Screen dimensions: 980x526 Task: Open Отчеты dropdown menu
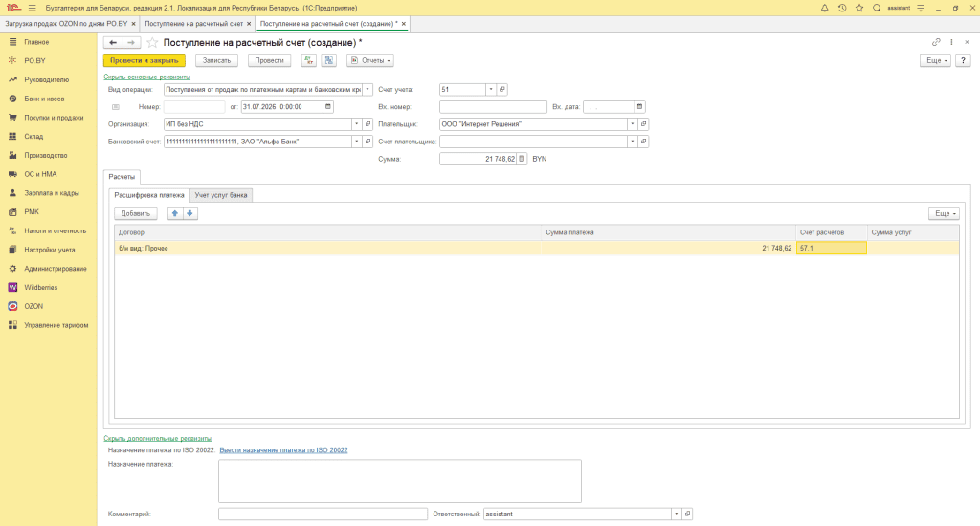point(370,60)
